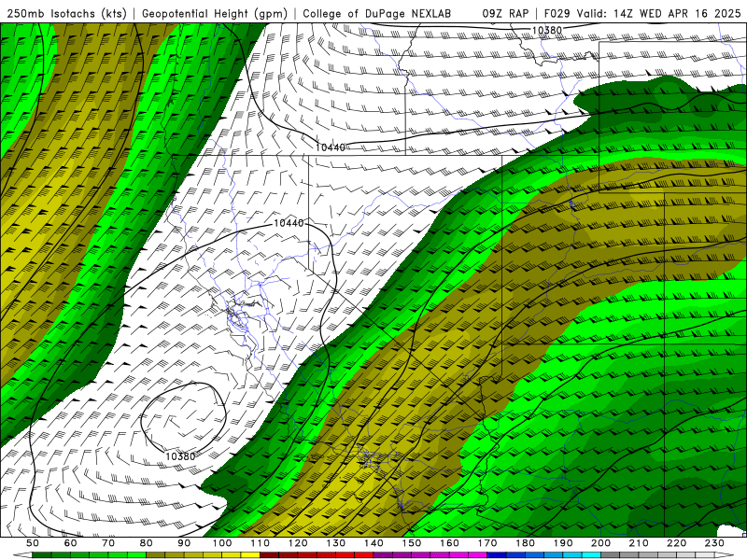Screen dimensions: 747x560
Task: Select the "160" colorbar tick label
Action: (449, 543)
